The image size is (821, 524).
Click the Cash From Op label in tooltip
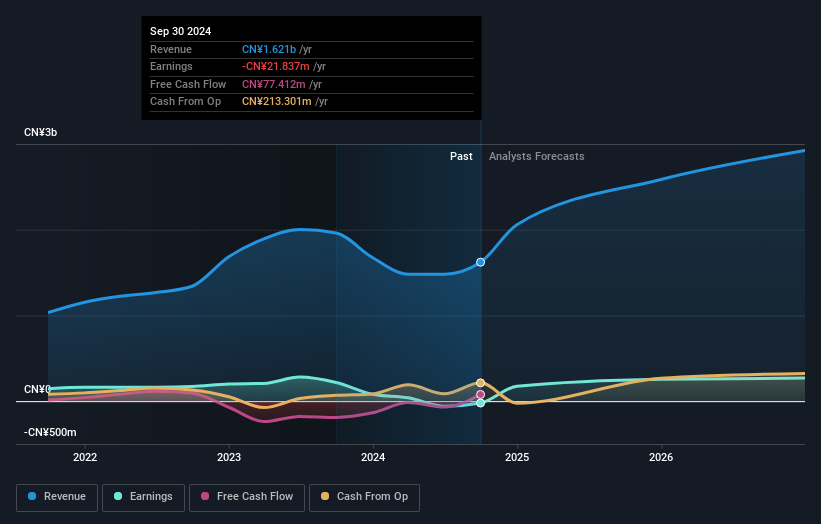(185, 102)
